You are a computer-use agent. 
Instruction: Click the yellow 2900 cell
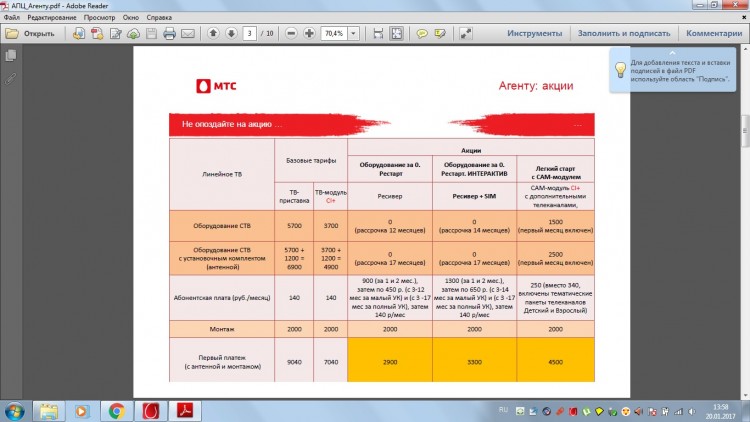click(390, 362)
